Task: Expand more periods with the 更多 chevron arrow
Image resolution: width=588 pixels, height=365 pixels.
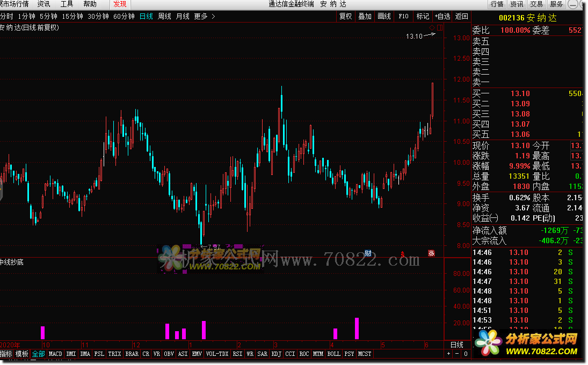Action: click(213, 17)
